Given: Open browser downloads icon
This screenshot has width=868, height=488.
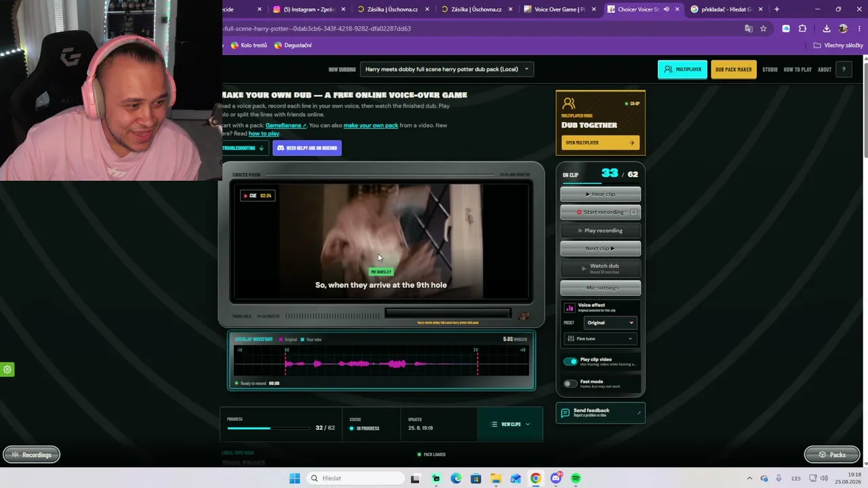Looking at the screenshot, I should click(827, 28).
